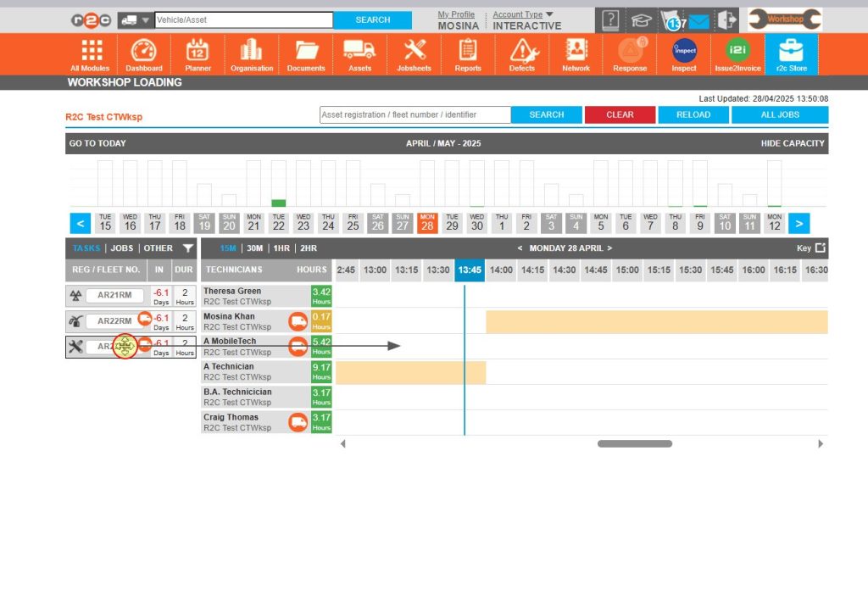The width and height of the screenshot is (868, 601).
Task: Open the vehicle search category dropdown
Action: [141, 18]
